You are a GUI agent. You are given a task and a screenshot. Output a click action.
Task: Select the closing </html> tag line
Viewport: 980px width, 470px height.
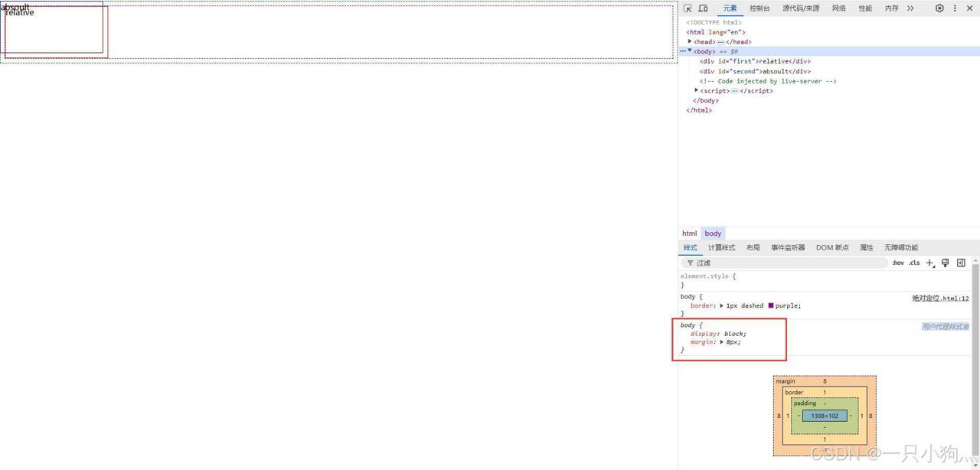[699, 110]
